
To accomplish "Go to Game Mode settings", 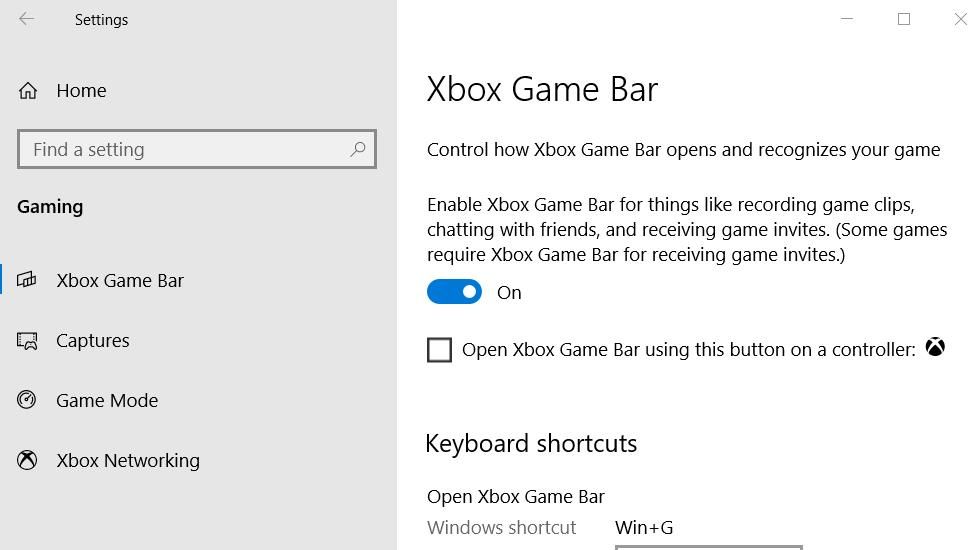I will pyautogui.click(x=107, y=400).
